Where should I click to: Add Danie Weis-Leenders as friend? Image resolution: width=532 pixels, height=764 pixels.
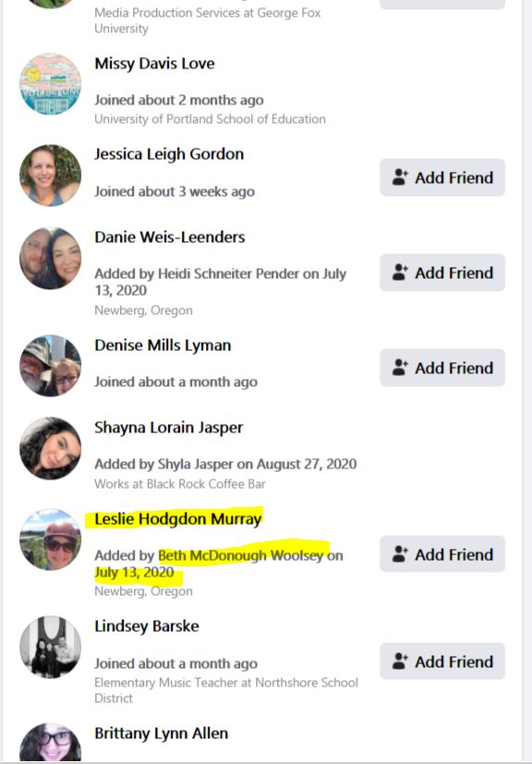pyautogui.click(x=442, y=273)
